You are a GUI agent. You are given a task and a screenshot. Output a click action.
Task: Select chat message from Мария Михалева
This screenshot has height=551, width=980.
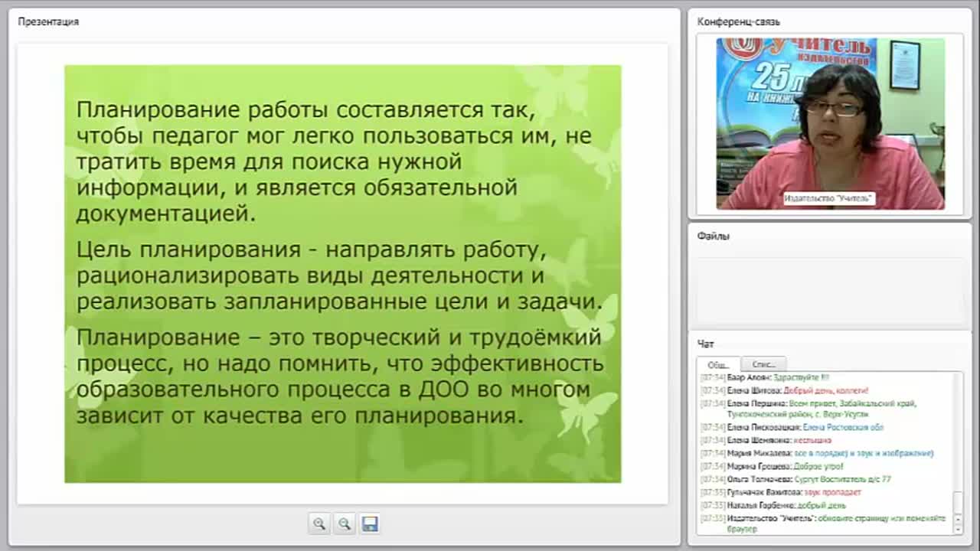[817, 453]
